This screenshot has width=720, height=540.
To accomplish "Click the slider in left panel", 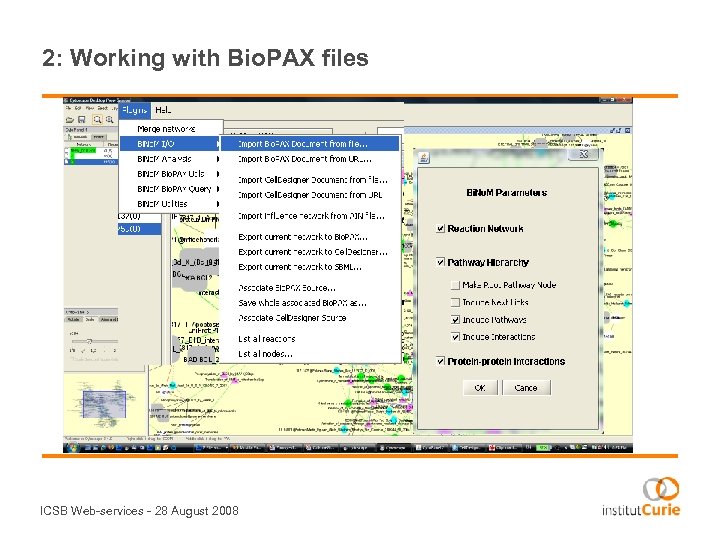I will click(90, 341).
